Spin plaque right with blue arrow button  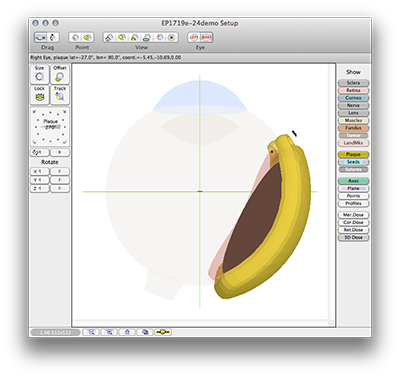(x=60, y=152)
